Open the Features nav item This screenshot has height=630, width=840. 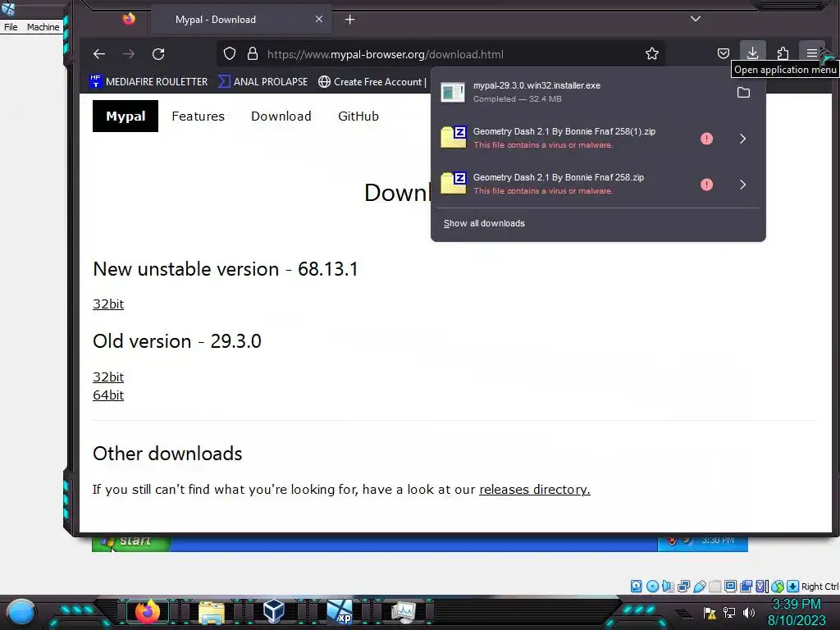pos(199,116)
